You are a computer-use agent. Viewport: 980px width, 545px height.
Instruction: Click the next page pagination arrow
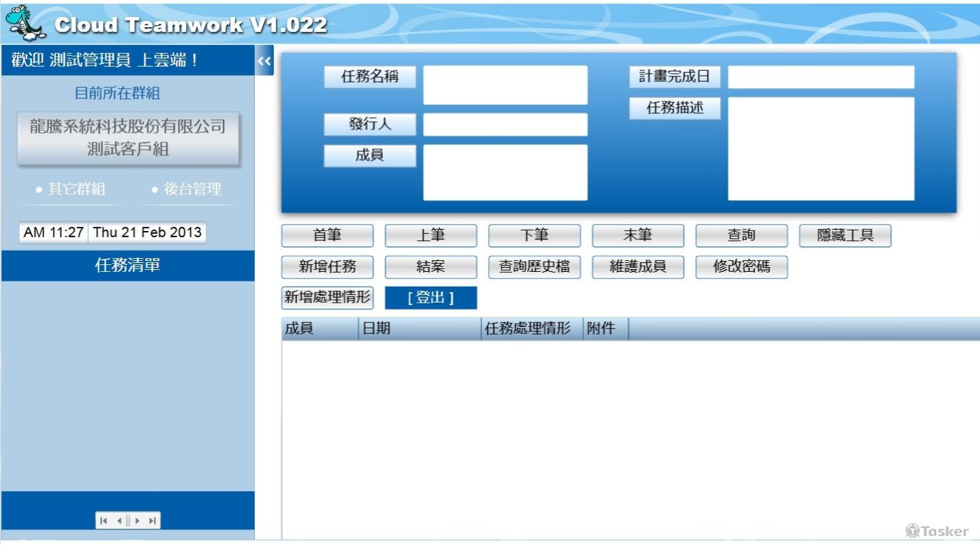point(138,520)
